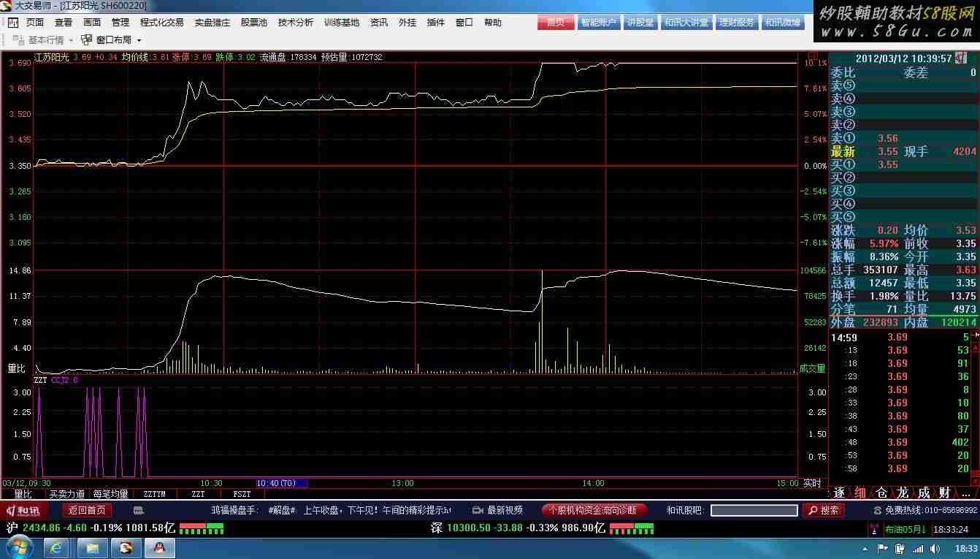Open the 页面 menu
980x559 pixels.
(x=34, y=23)
